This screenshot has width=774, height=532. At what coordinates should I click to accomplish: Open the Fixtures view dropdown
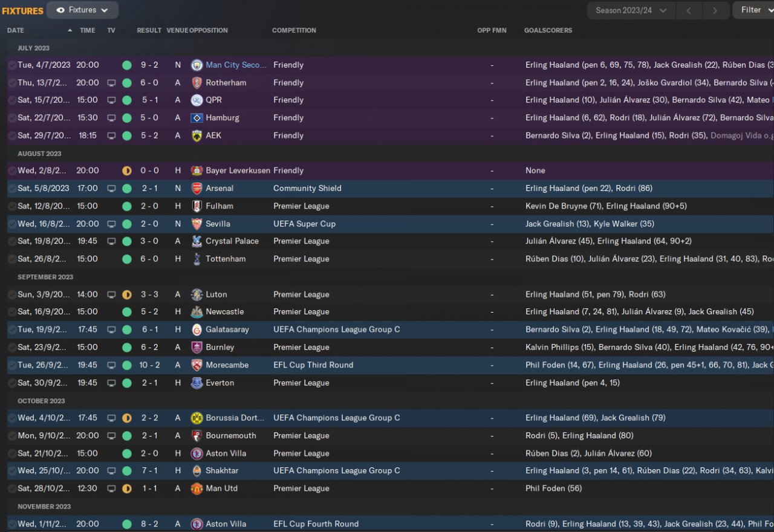tap(82, 10)
